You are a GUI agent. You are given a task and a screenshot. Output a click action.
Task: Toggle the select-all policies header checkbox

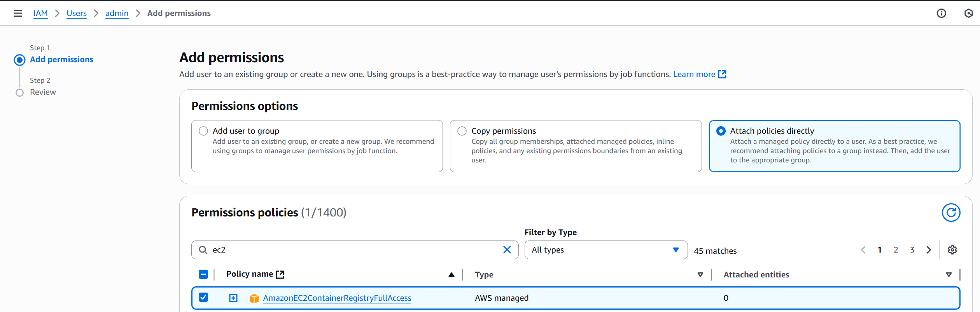click(x=203, y=274)
